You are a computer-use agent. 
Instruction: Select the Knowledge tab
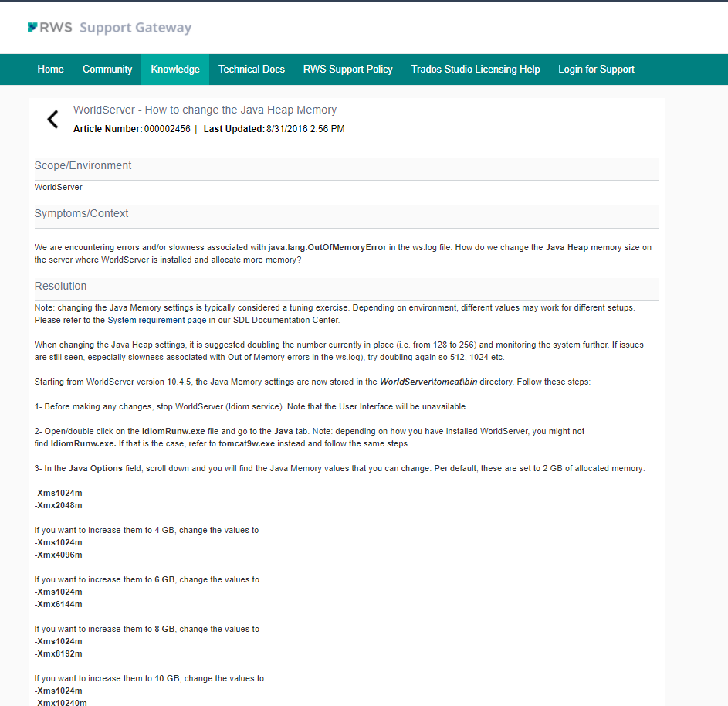point(175,70)
